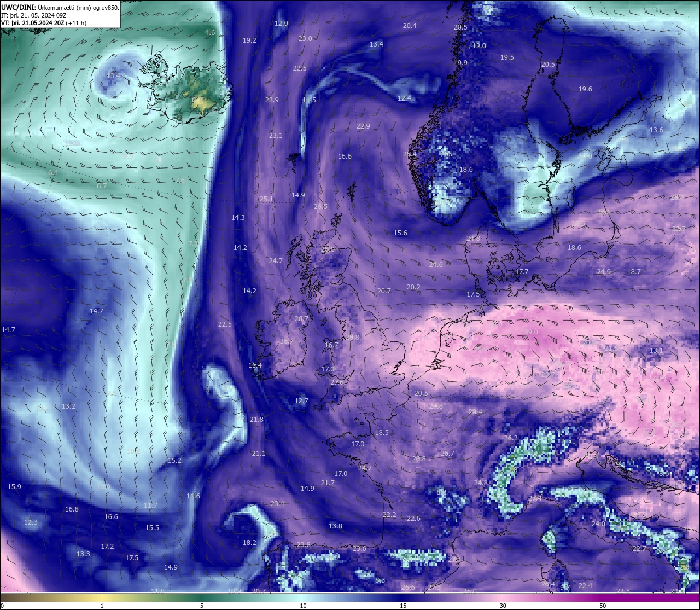
Task: Click the 19.9 map value
Action: pyautogui.click(x=460, y=63)
